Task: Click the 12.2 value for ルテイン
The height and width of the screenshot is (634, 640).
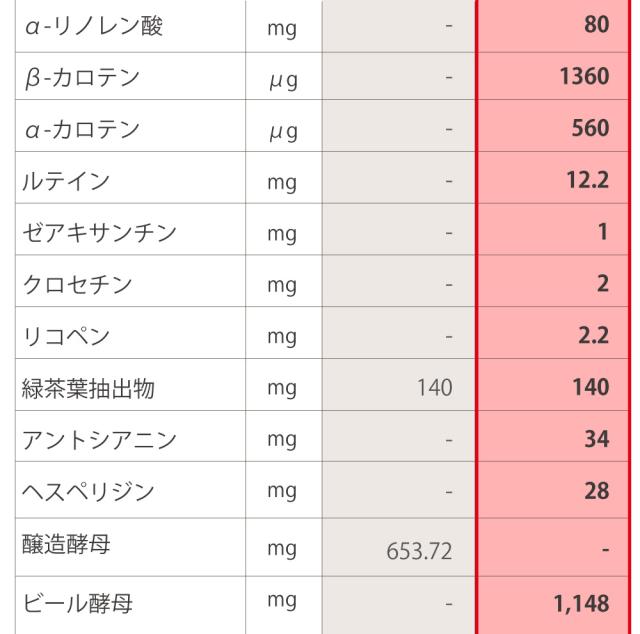Action: 589,181
